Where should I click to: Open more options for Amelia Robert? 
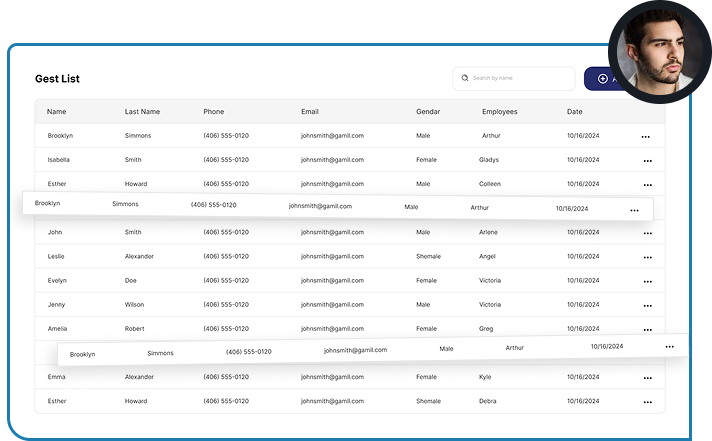(647, 330)
